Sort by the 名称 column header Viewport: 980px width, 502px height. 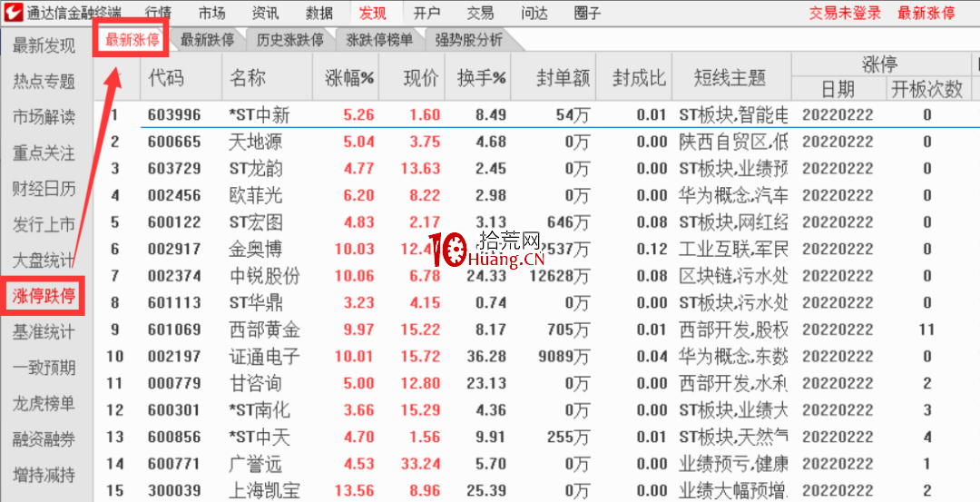coord(248,78)
